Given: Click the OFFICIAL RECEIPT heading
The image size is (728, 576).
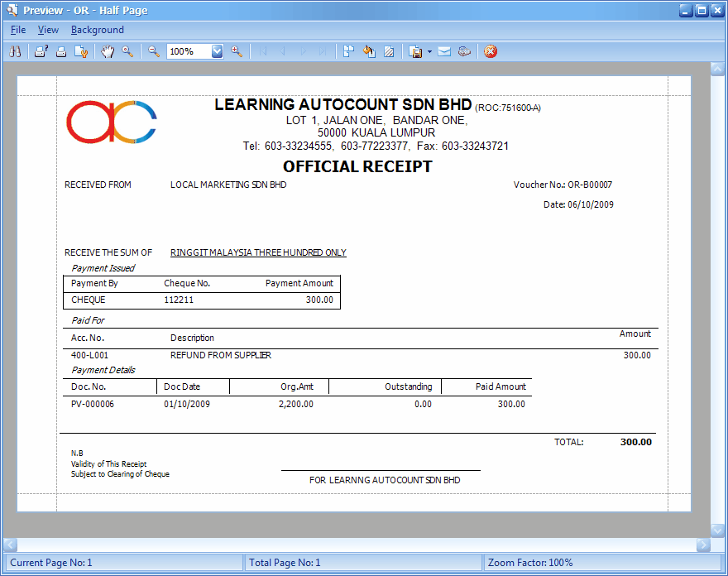Looking at the screenshot, I should tap(357, 166).
